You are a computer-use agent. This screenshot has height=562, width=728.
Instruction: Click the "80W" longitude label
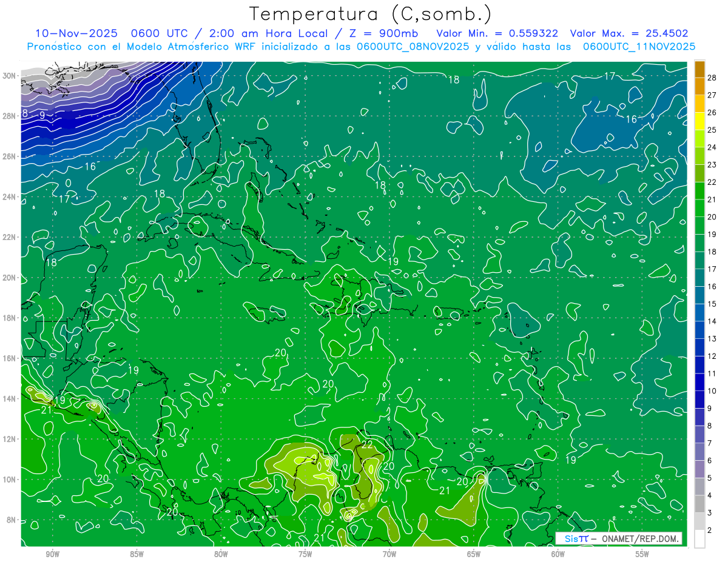pyautogui.click(x=221, y=554)
